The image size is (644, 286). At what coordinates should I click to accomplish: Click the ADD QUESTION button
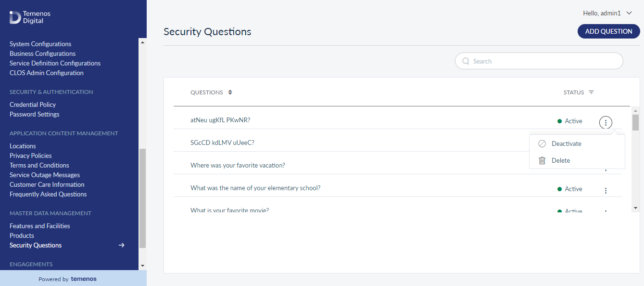pos(608,31)
